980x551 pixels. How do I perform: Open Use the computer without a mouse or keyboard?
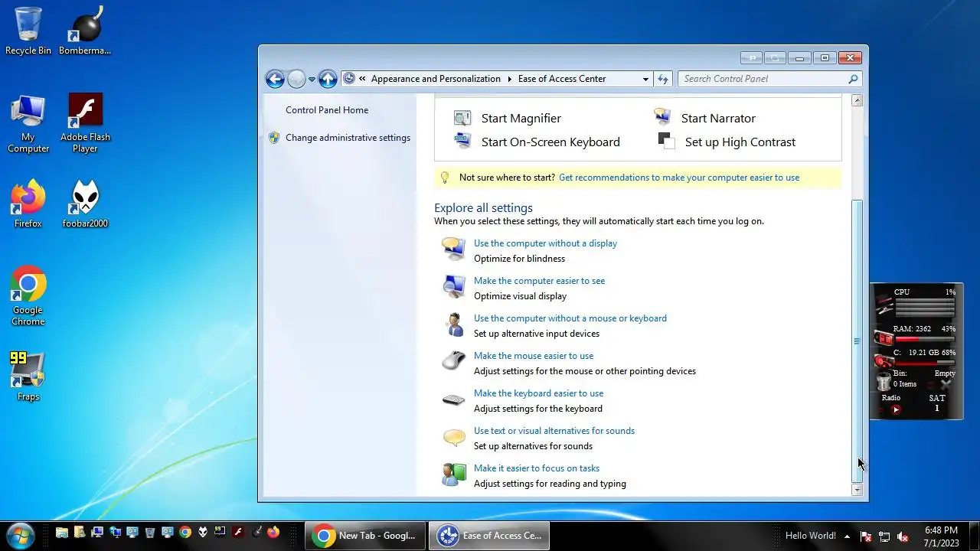(570, 318)
